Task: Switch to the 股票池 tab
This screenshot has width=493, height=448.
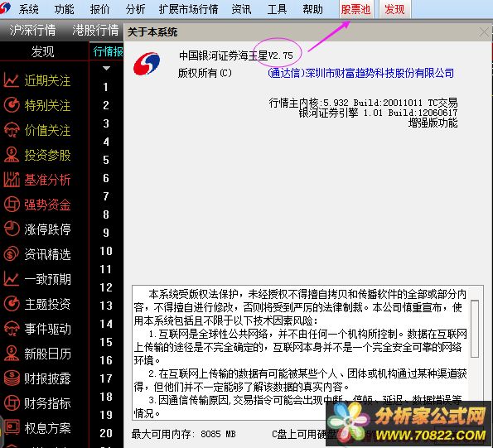Action: pos(355,9)
